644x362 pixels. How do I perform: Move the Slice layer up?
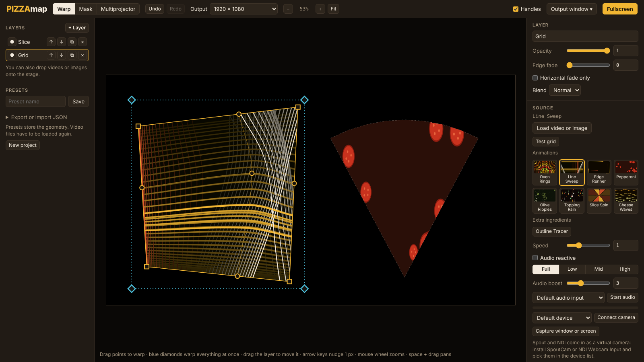[x=51, y=42]
